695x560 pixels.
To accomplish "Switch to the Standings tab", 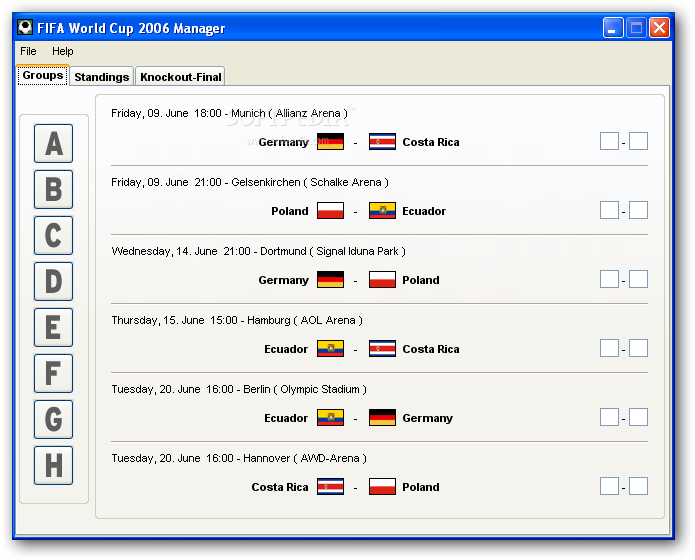I will point(102,77).
